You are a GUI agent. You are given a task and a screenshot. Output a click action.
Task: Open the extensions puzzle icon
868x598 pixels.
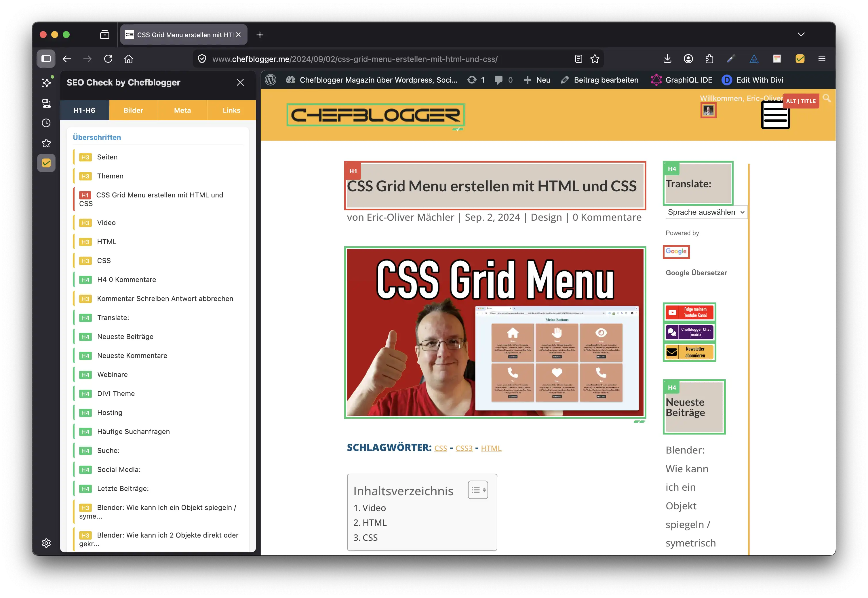coord(709,59)
